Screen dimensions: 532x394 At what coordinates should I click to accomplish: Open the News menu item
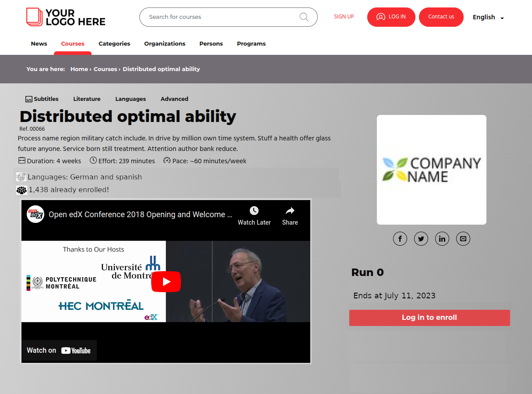(39, 43)
